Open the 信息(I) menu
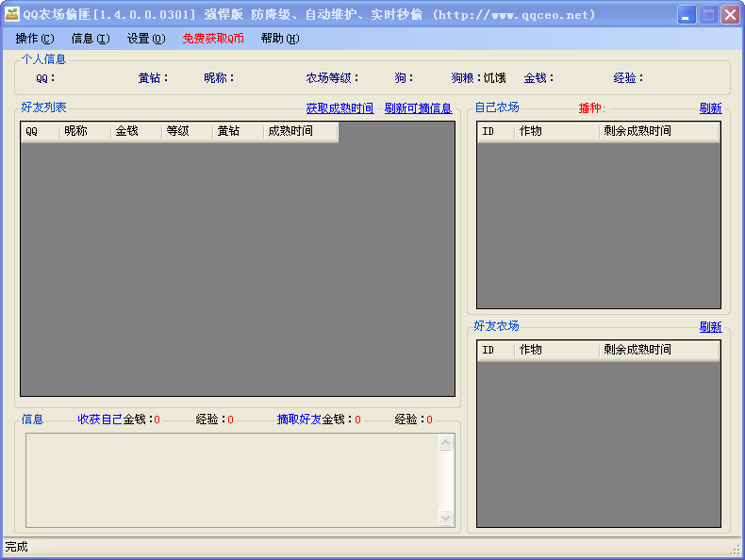Viewport: 745px width, 560px height. [91, 39]
